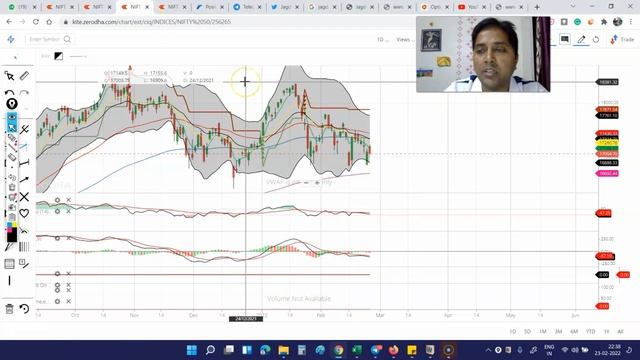Open multicolor palette in overlay toolbar
Viewport: 640px width, 360px height.
click(12, 226)
